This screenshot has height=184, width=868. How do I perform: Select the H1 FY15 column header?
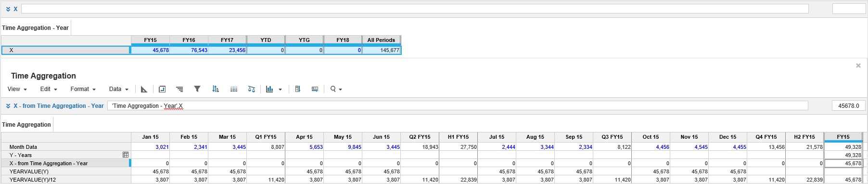458,137
